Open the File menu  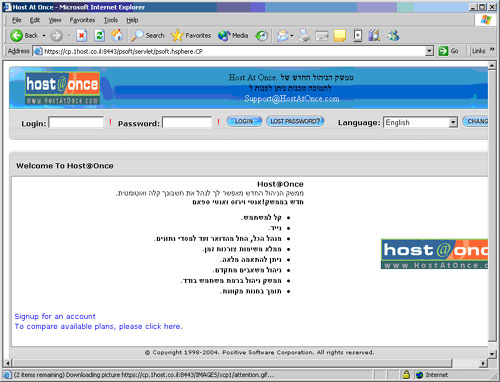(17, 20)
